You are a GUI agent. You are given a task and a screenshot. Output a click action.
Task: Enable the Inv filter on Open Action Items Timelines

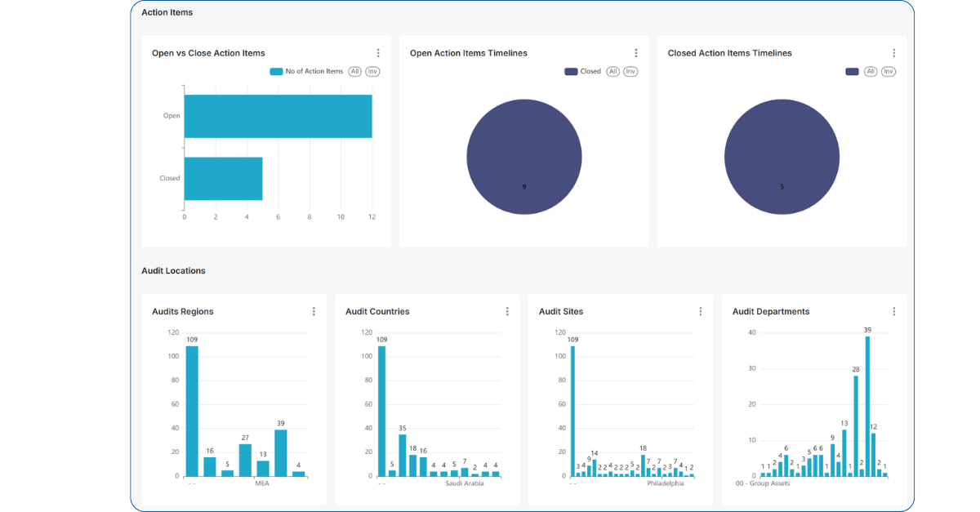click(630, 71)
